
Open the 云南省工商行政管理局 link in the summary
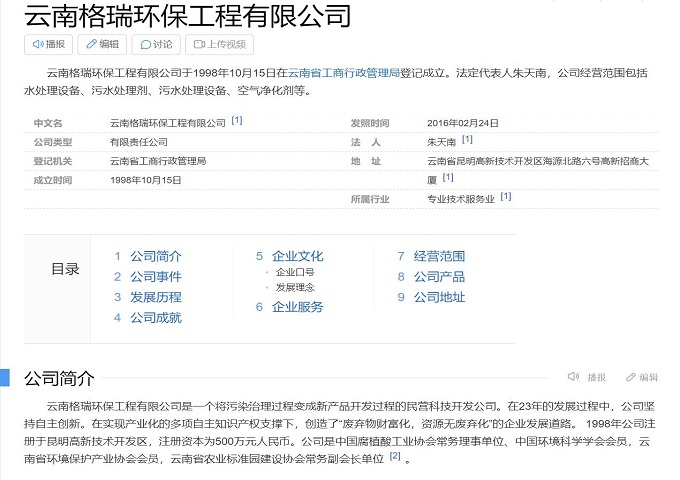344,73
